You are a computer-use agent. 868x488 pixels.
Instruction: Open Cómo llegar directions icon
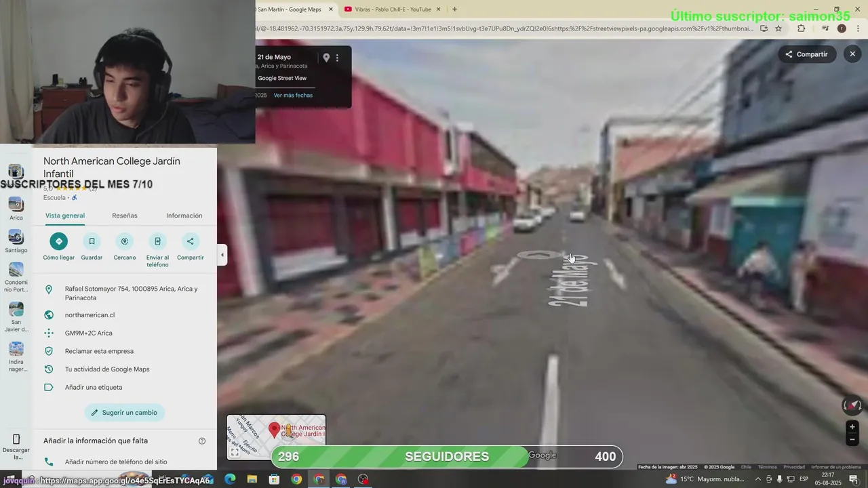[x=59, y=241]
